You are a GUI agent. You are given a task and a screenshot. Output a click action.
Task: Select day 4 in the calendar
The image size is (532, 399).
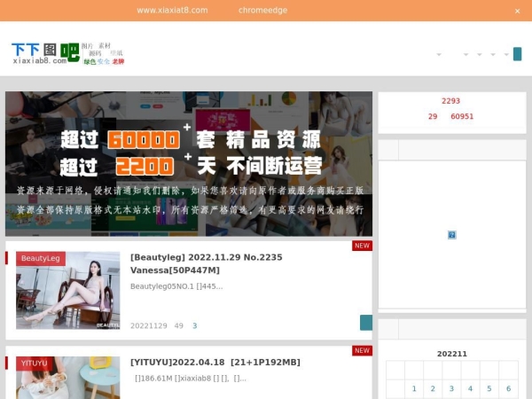pyautogui.click(x=470, y=388)
